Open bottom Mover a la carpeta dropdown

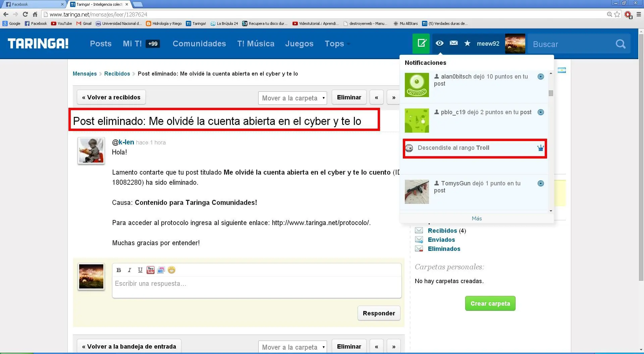pyautogui.click(x=292, y=347)
